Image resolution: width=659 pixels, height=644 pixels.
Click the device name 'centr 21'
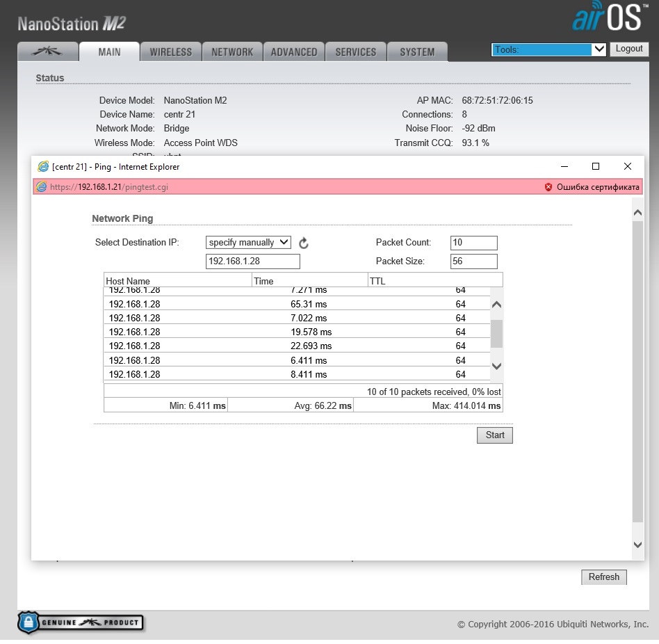[x=179, y=114]
